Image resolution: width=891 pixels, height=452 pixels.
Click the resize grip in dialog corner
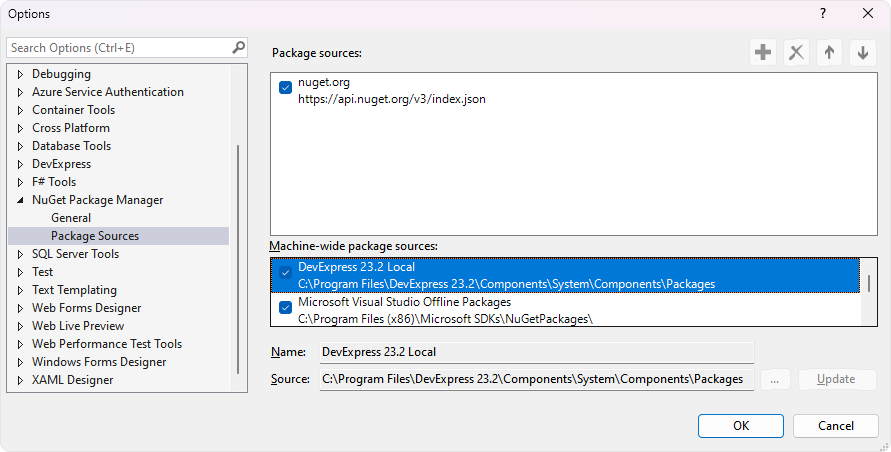pos(884,445)
